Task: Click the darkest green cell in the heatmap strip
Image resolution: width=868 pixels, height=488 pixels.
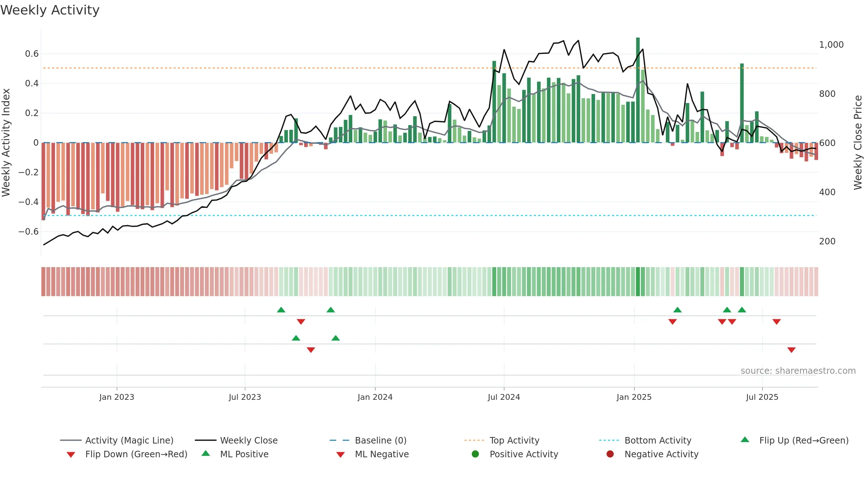Action: point(638,282)
